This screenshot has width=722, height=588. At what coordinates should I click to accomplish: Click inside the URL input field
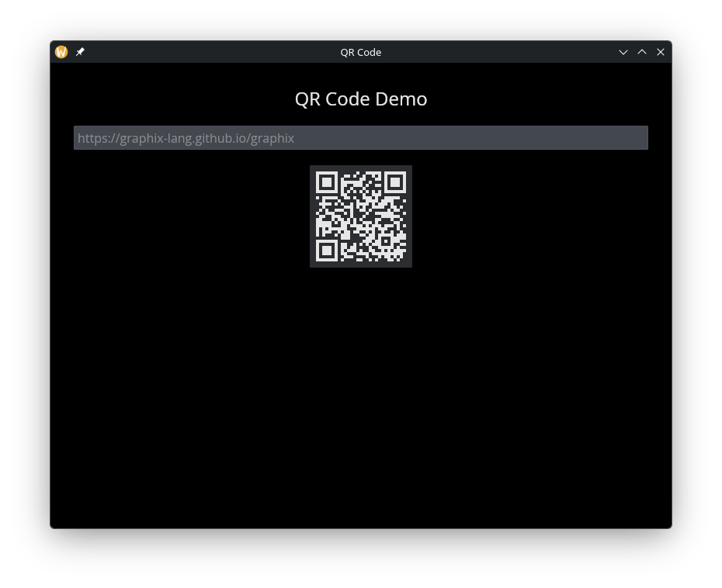click(x=361, y=137)
